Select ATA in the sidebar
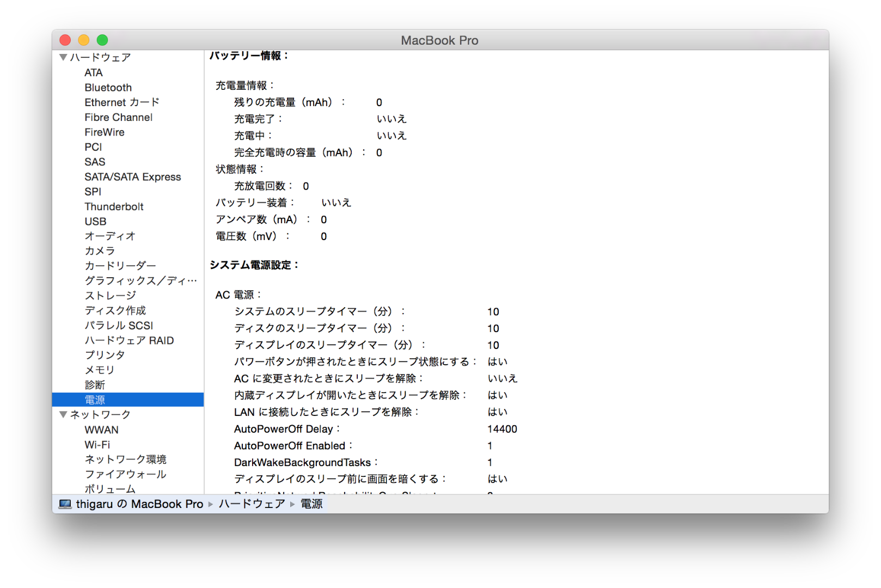Image resolution: width=881 pixels, height=588 pixels. coord(94,72)
